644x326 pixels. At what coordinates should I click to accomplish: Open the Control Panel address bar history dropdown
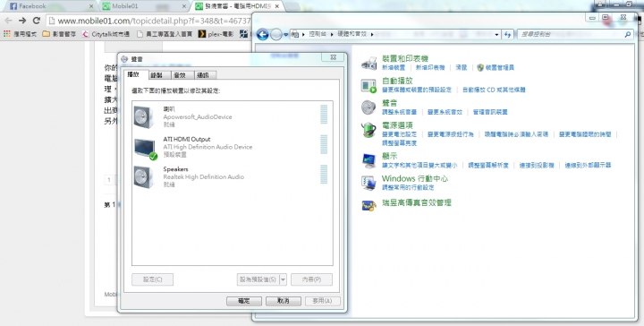[x=497, y=35]
